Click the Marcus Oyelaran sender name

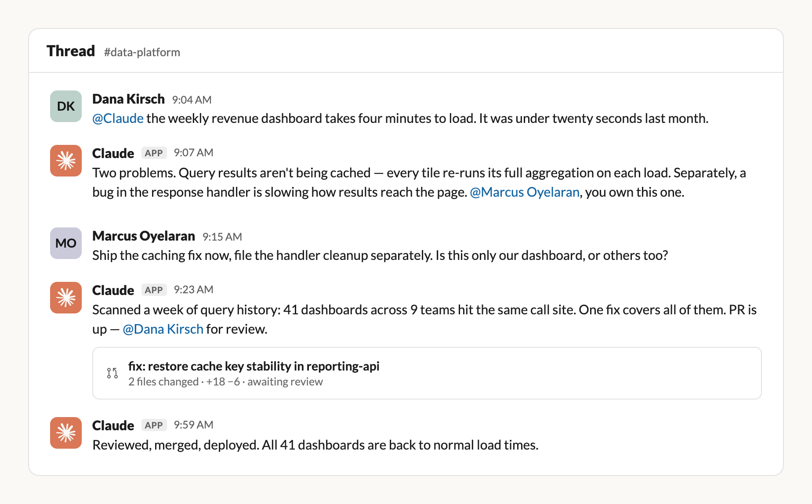144,236
